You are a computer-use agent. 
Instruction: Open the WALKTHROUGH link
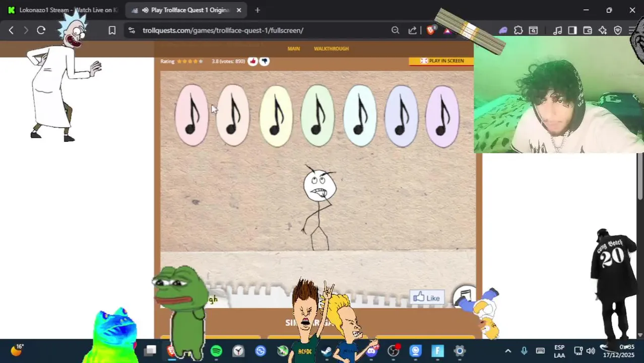[331, 48]
